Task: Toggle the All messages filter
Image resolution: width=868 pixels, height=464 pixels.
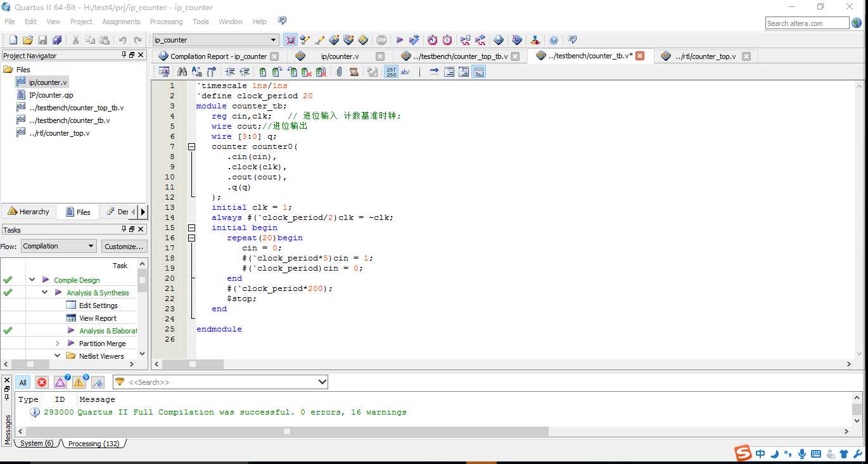Action: 23,382
